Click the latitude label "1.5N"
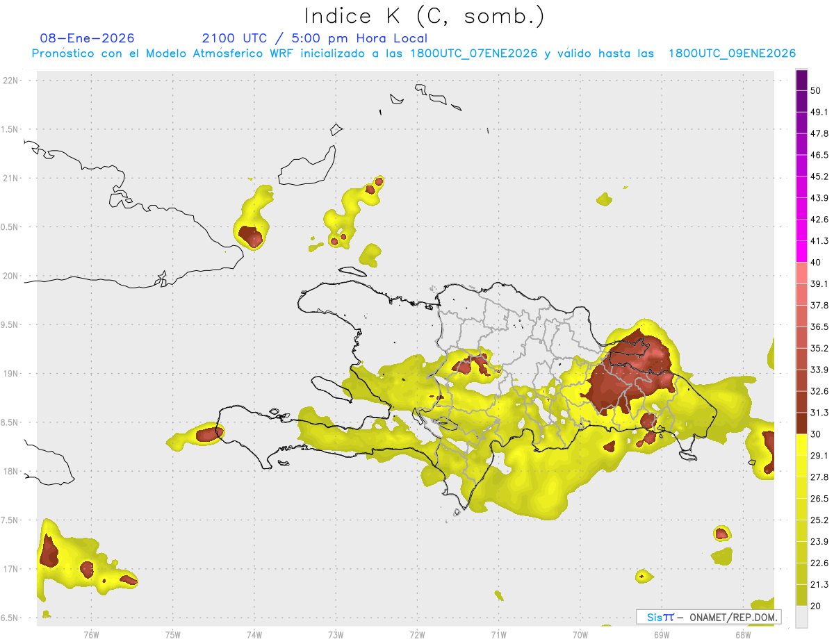 [x=10, y=129]
